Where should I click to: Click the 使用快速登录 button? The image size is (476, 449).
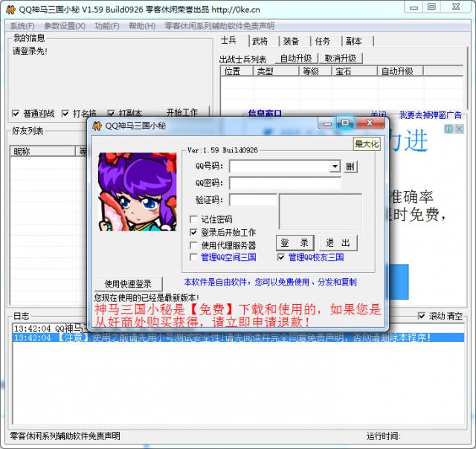click(x=128, y=284)
